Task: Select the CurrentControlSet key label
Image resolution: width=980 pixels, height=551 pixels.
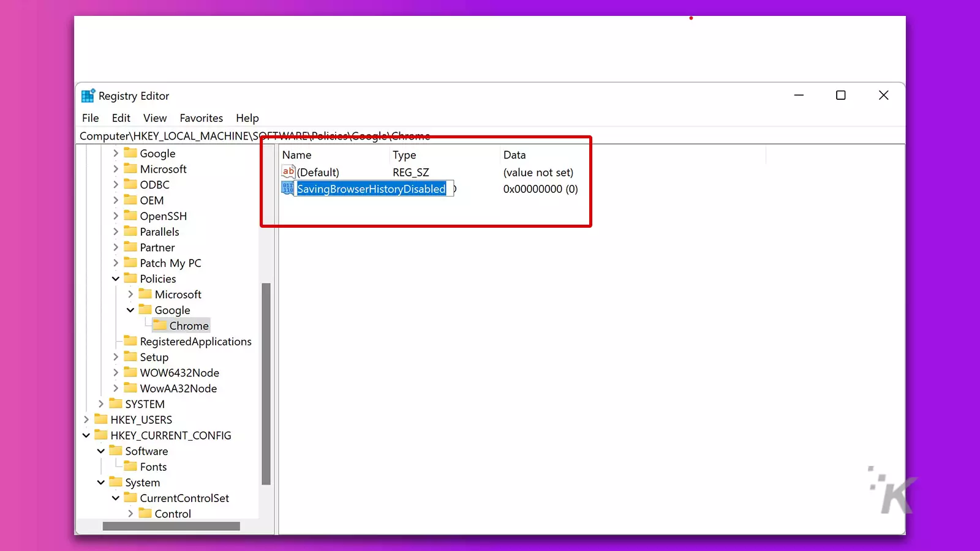Action: point(184,498)
